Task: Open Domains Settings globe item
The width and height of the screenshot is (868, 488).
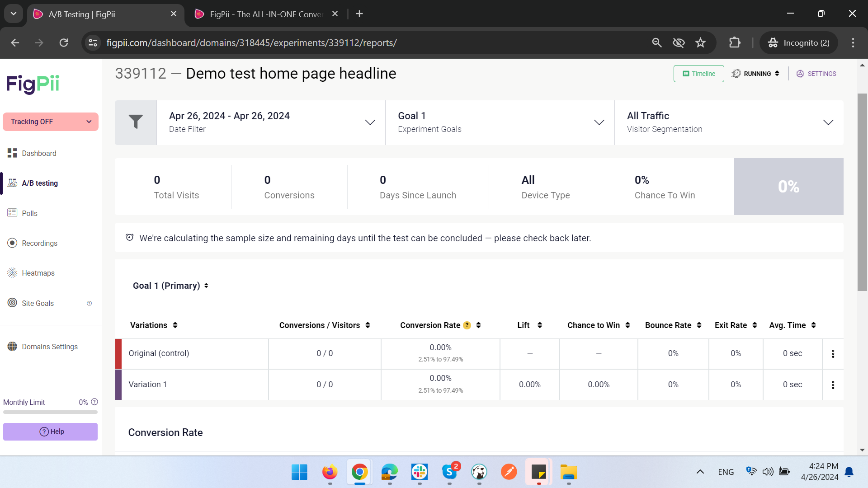Action: (49, 347)
